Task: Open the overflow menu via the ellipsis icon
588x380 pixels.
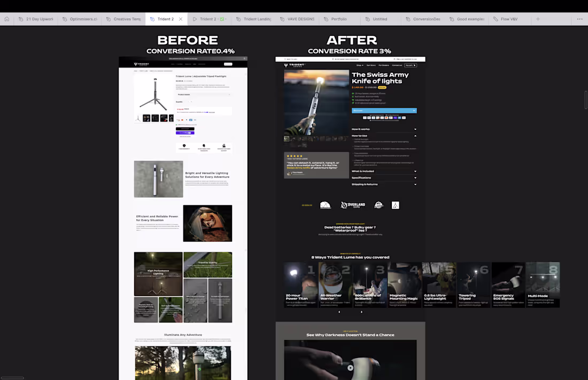Action: [579, 19]
